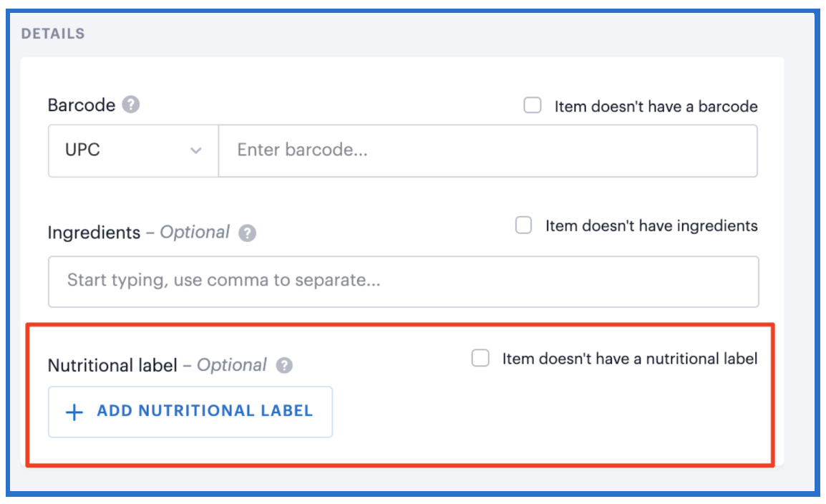
Task: Click the Ingredients field label
Action: [94, 232]
